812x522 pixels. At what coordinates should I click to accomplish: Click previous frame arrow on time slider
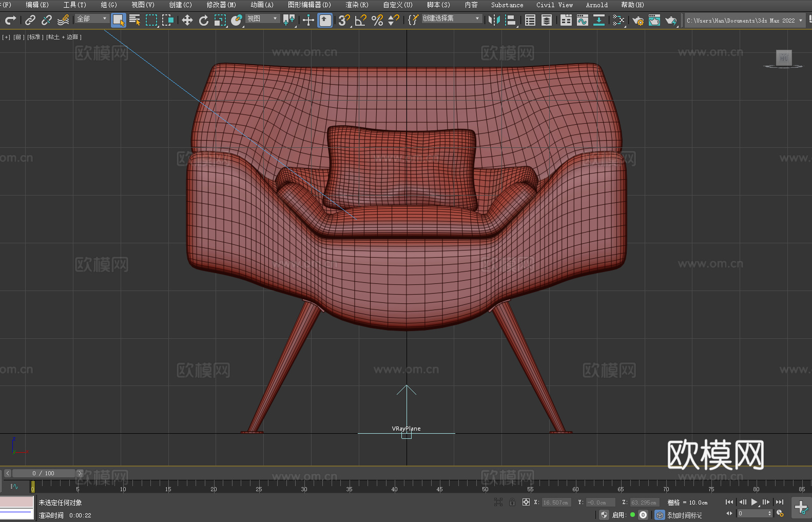click(x=7, y=473)
